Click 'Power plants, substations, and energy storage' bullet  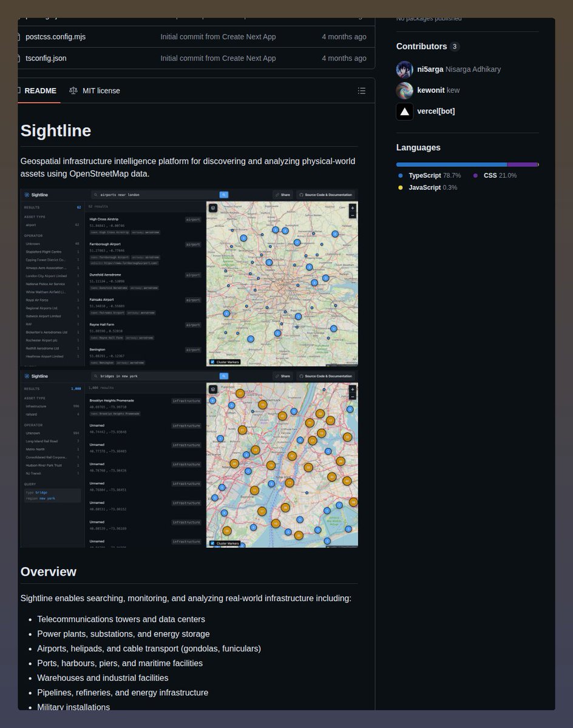(123, 634)
